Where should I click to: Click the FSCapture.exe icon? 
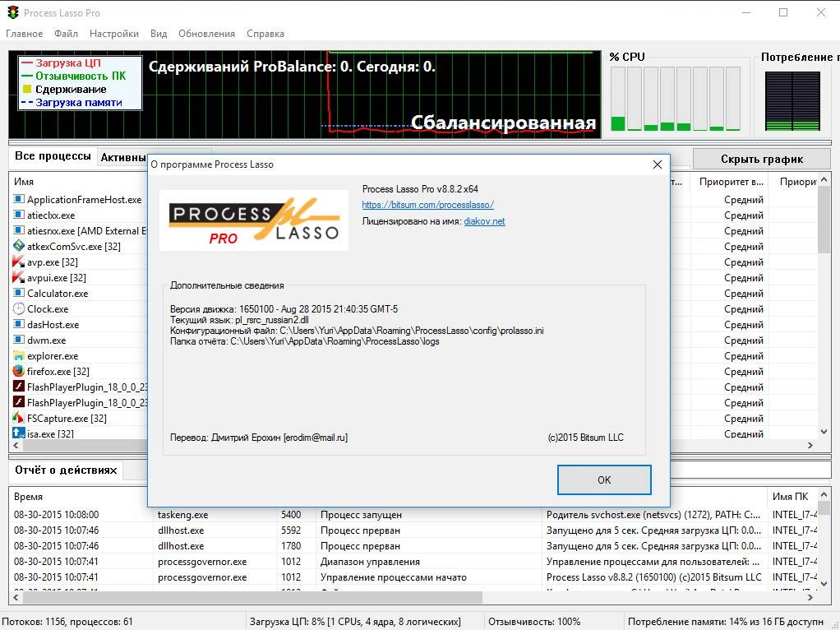click(x=19, y=418)
